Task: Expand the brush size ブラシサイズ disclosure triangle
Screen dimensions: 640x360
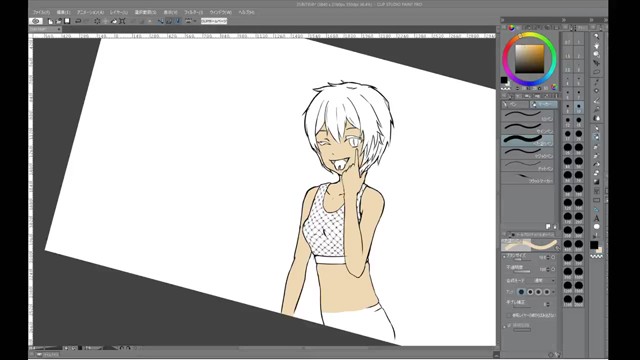Action: (x=504, y=257)
